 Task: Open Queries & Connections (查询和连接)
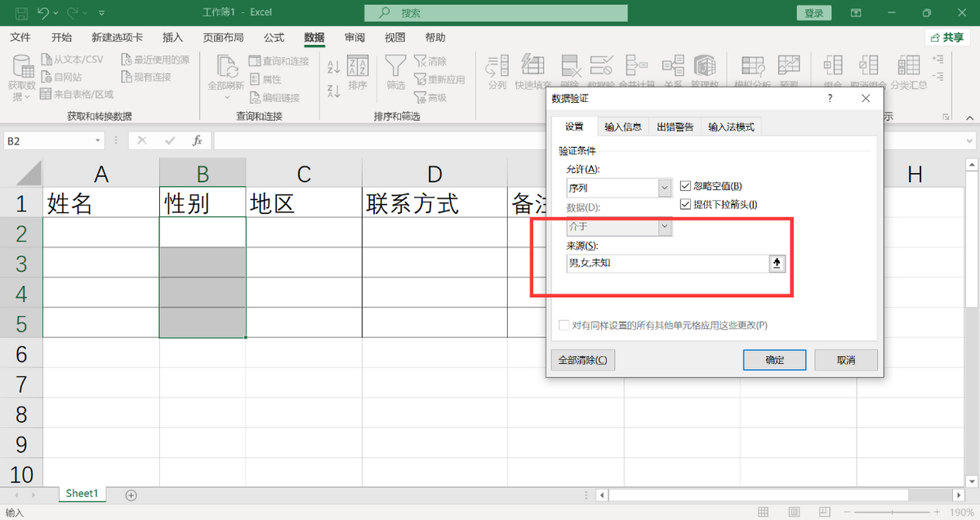pyautogui.click(x=278, y=60)
